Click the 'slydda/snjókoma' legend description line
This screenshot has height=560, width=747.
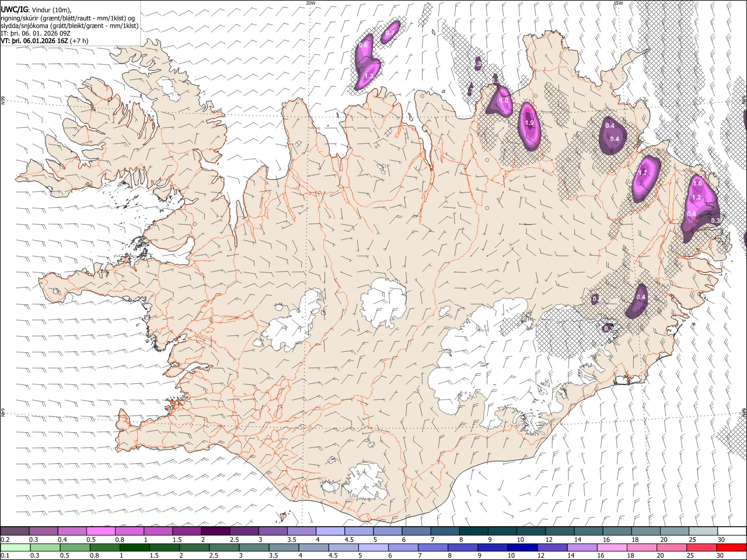[69, 26]
